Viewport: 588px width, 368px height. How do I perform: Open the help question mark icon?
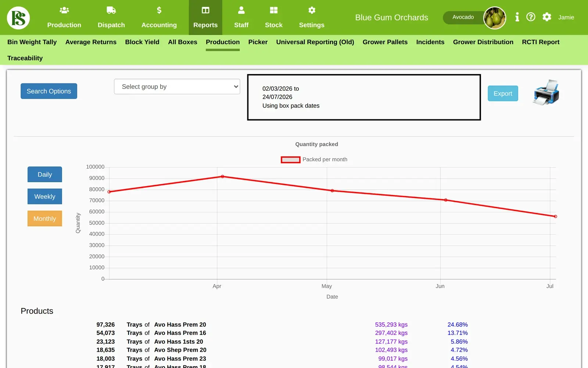pos(531,17)
